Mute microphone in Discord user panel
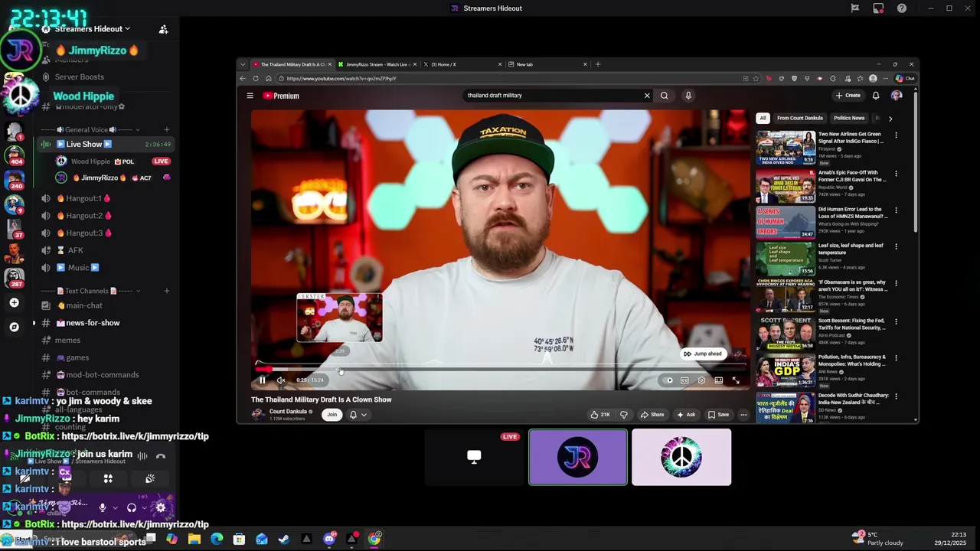The height and width of the screenshot is (551, 980). pos(102,507)
